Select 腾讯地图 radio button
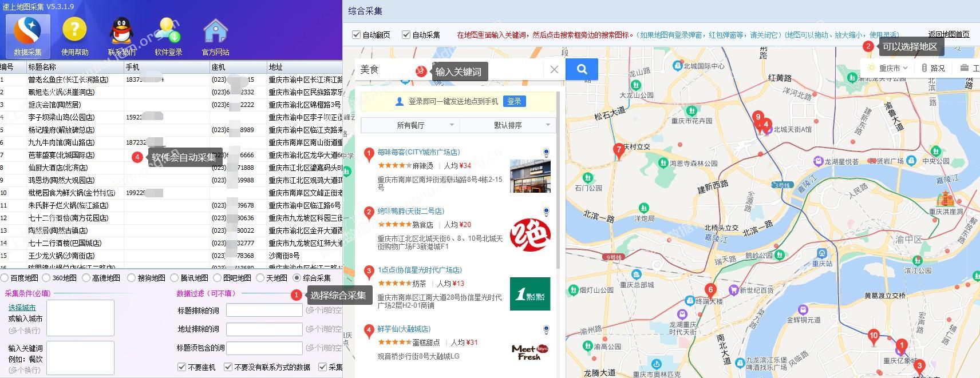 pos(175,278)
